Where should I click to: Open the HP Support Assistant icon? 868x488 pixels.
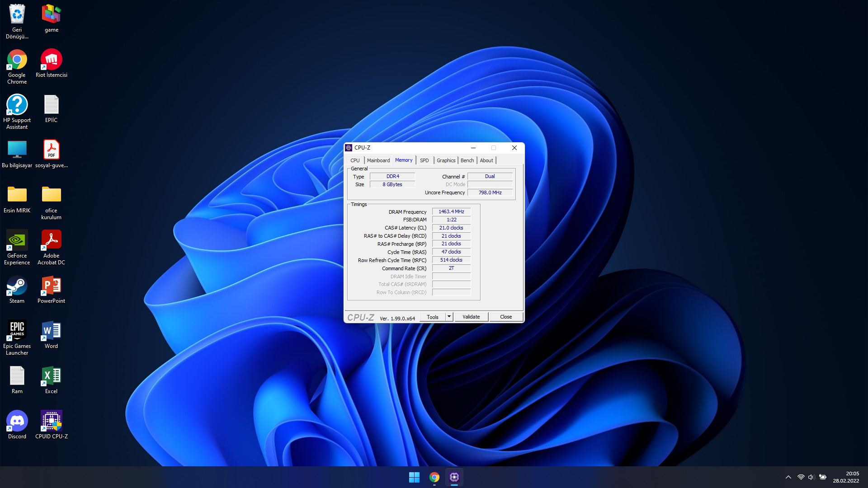[x=17, y=106]
